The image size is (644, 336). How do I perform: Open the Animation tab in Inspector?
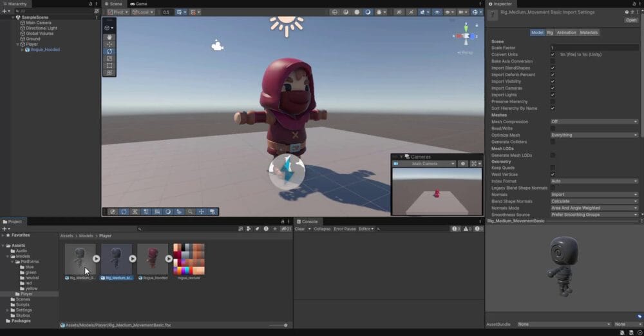click(x=566, y=32)
